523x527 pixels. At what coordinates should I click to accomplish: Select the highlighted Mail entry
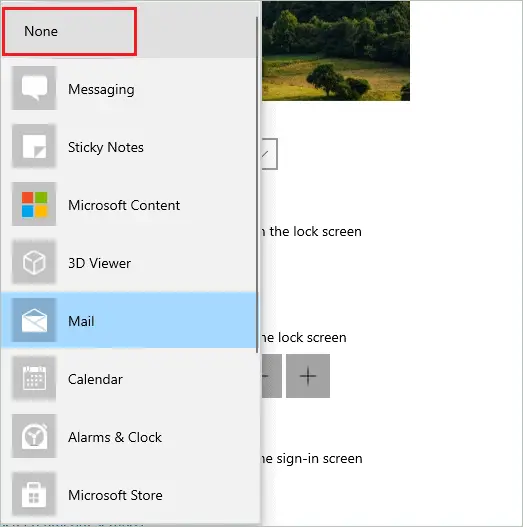[129, 321]
